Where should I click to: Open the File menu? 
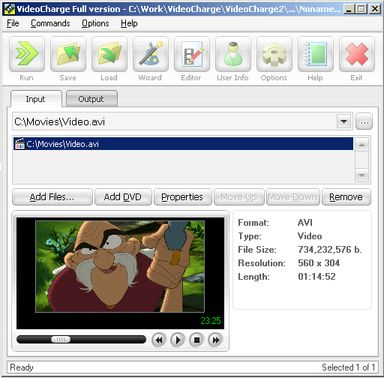[x=13, y=24]
